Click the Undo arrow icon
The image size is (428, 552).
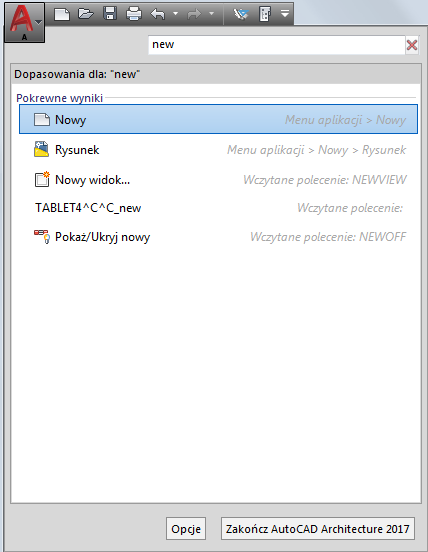tap(158, 14)
